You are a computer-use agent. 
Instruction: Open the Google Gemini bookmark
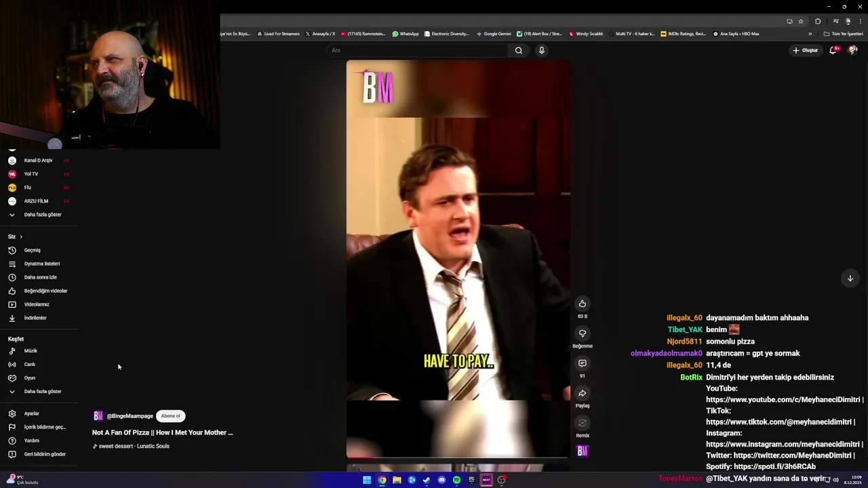(494, 34)
